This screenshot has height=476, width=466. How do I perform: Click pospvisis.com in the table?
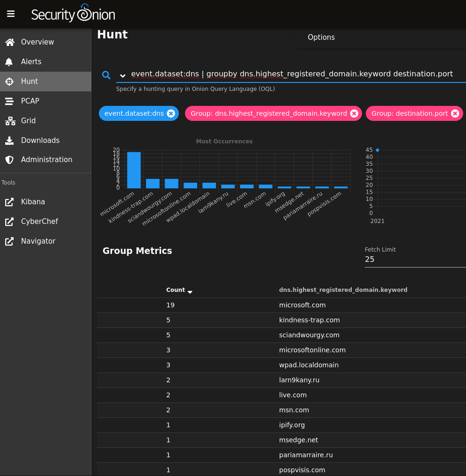(302, 470)
